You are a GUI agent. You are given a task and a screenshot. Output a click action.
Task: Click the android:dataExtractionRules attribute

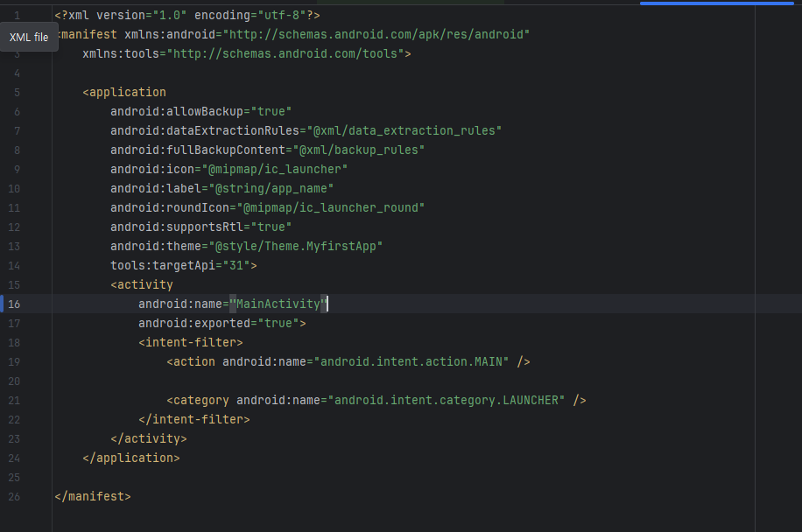click(x=205, y=131)
